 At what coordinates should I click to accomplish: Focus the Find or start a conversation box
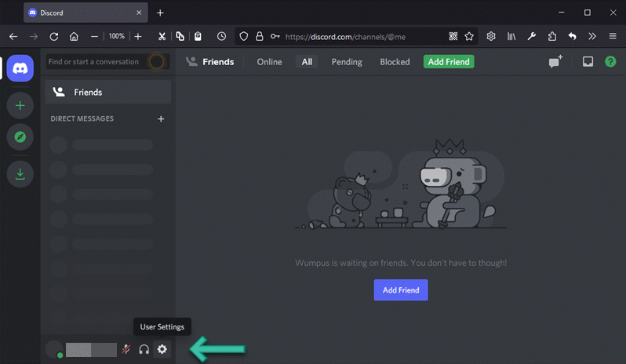coord(107,61)
